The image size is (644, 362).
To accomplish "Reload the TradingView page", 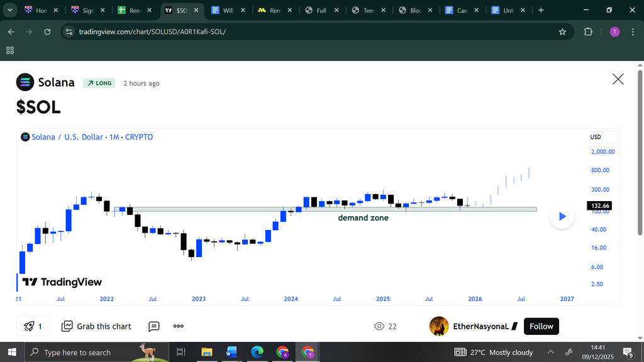I will [47, 32].
